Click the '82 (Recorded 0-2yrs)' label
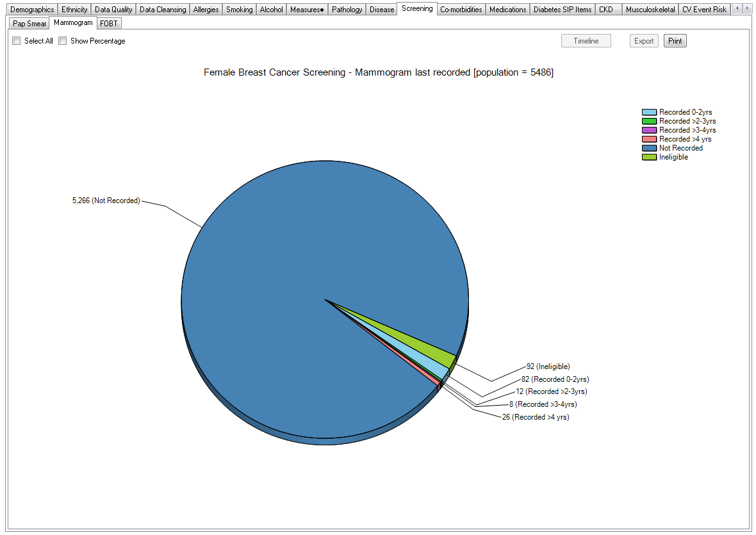This screenshot has height=535, width=756. point(555,379)
